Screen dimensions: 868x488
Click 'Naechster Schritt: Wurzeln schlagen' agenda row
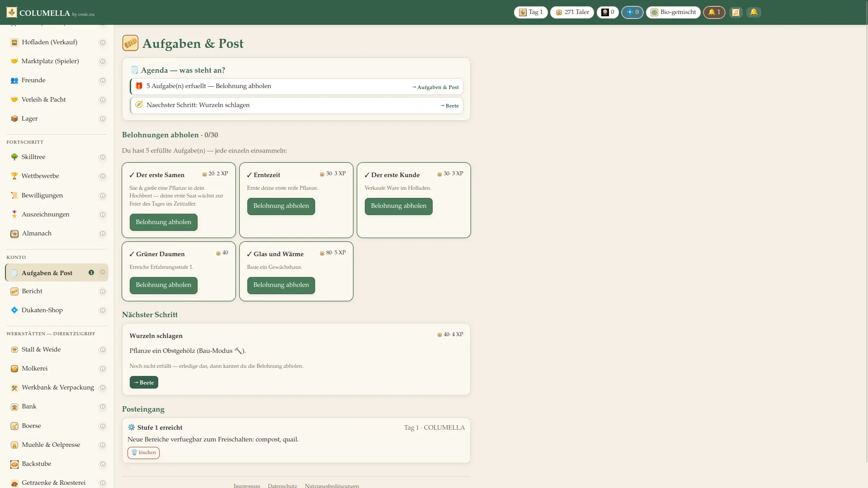[297, 105]
